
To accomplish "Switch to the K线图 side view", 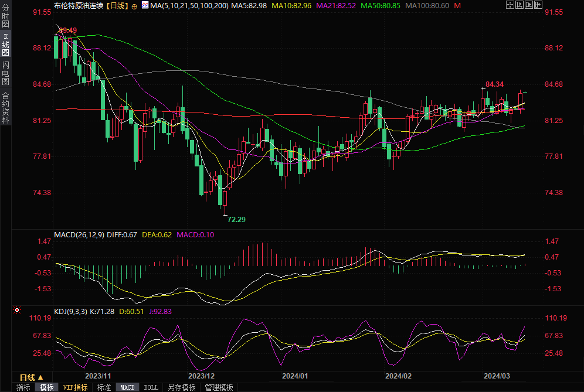I will pos(6,44).
